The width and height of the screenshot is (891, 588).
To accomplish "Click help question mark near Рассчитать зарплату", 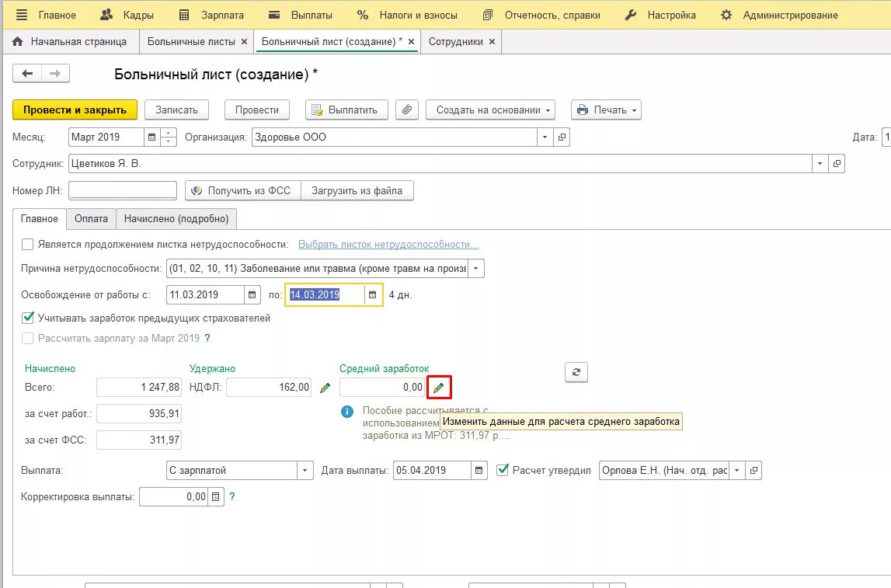I will click(x=207, y=338).
